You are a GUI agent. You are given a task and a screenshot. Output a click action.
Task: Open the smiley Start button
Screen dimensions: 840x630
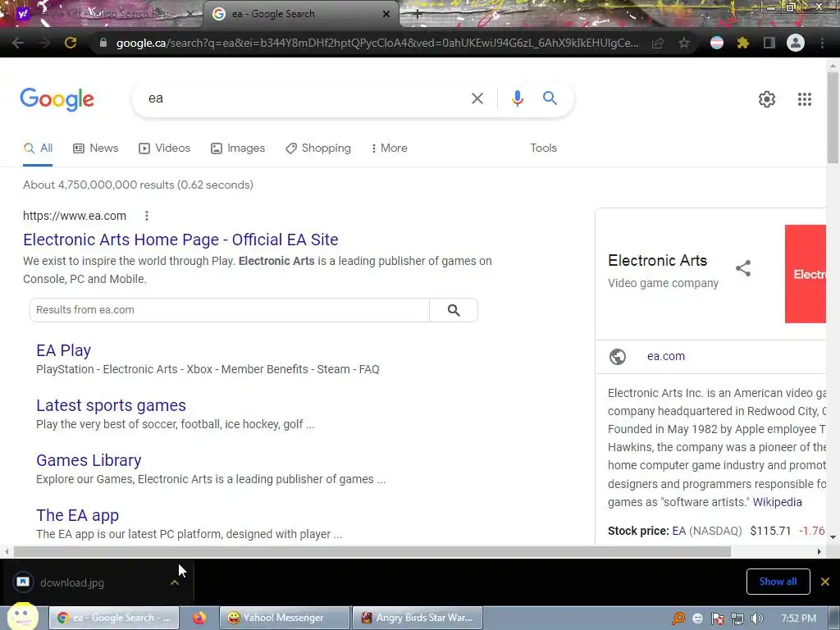tap(22, 616)
